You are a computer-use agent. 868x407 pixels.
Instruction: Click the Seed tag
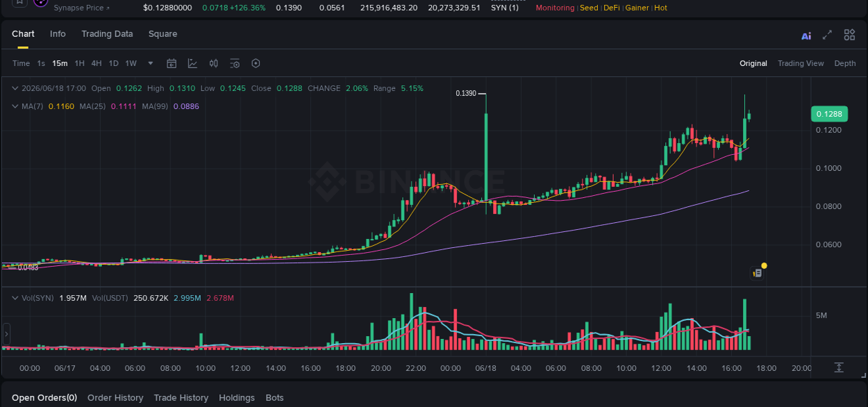pyautogui.click(x=589, y=8)
